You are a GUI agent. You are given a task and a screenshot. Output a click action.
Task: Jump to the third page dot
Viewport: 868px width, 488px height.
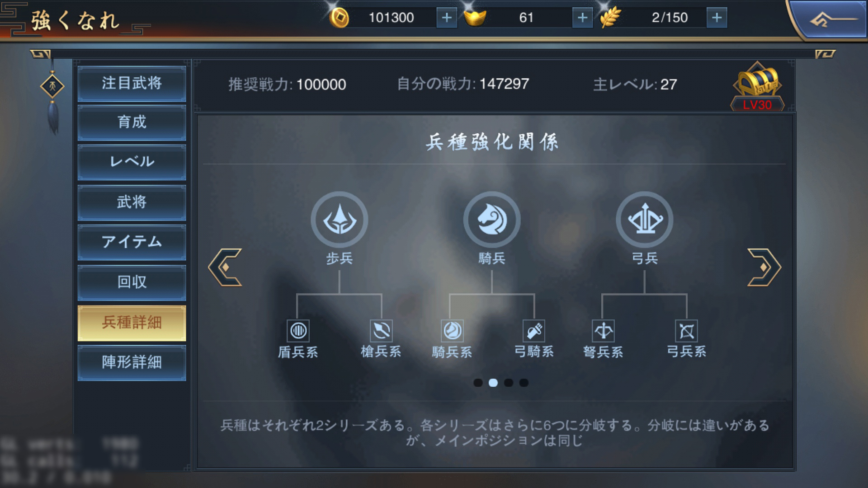[509, 383]
